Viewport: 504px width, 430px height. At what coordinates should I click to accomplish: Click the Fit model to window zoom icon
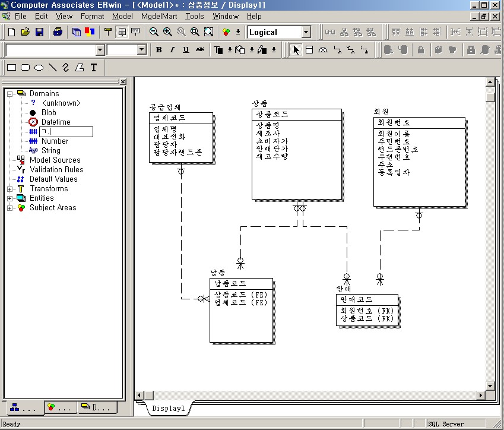(208, 32)
